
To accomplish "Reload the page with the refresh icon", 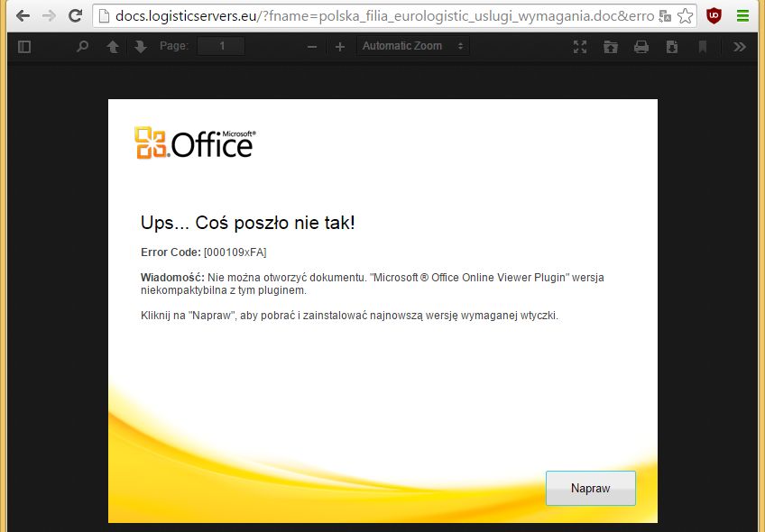I will coord(75,15).
